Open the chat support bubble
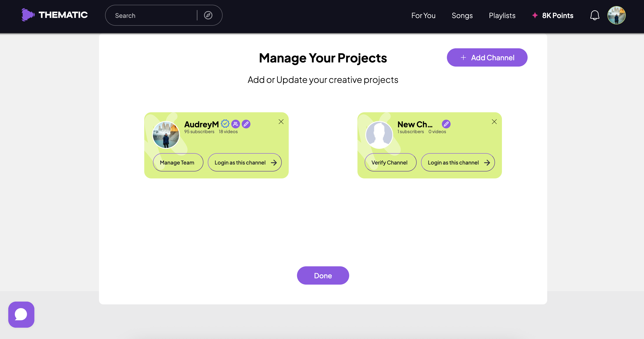 pos(21,314)
